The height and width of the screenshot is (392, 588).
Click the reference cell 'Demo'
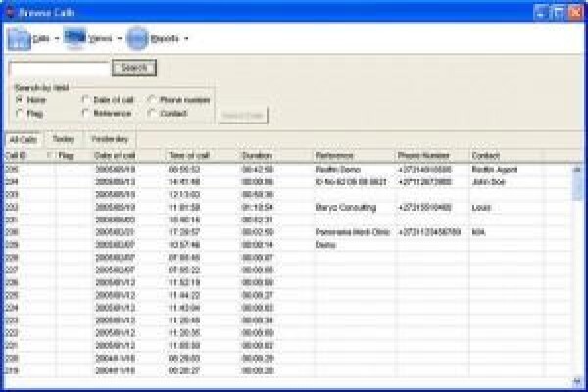325,245
